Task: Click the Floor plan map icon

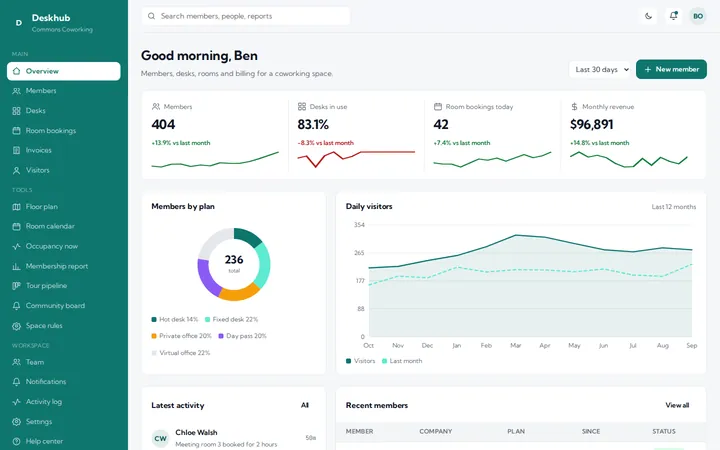Action: coord(17,207)
